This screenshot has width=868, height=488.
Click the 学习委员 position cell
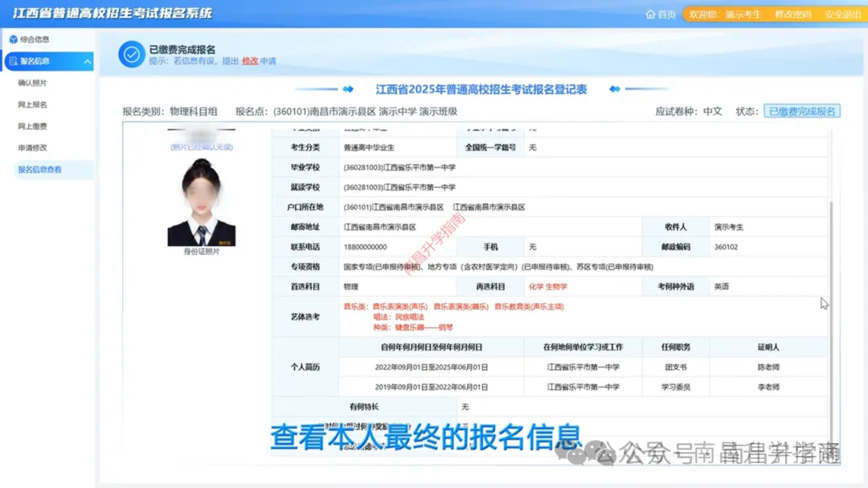point(676,388)
